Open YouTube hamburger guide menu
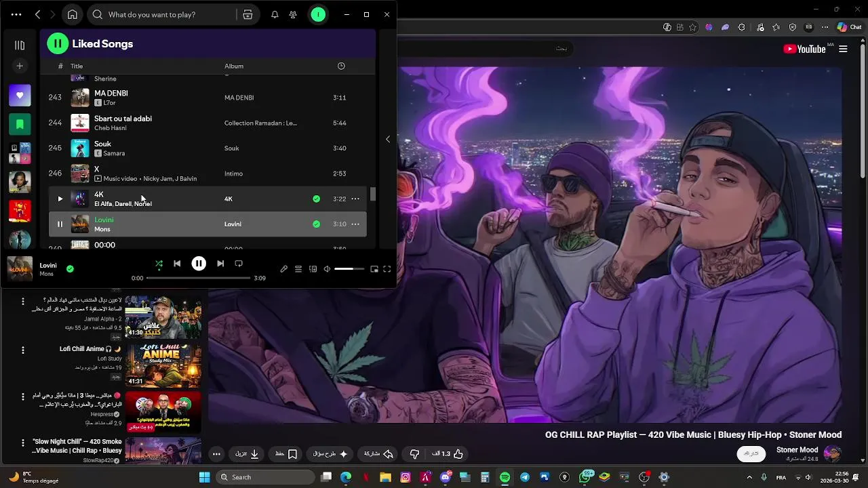 click(x=843, y=49)
